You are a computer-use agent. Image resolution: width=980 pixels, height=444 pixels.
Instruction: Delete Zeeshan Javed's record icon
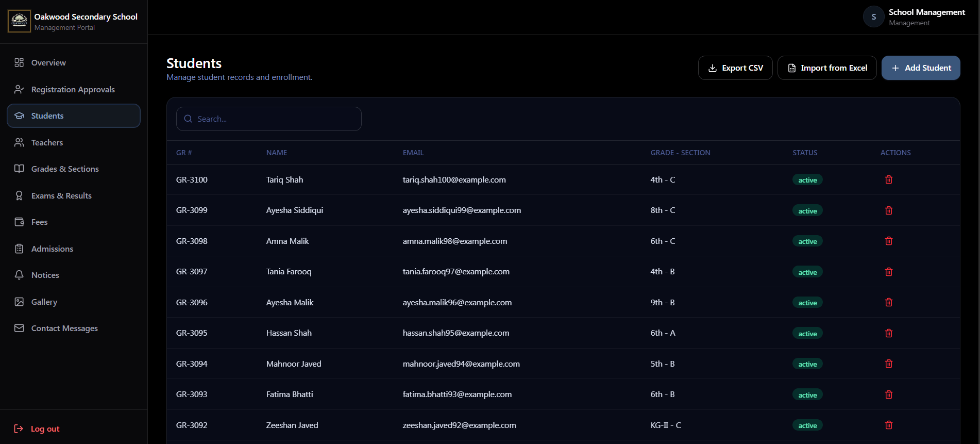coord(889,425)
